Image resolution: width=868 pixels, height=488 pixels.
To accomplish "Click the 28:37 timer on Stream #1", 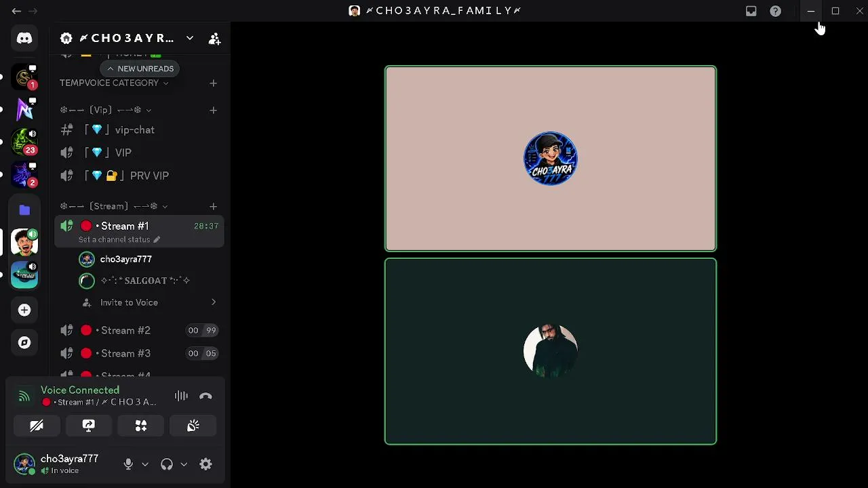I will click(x=206, y=226).
